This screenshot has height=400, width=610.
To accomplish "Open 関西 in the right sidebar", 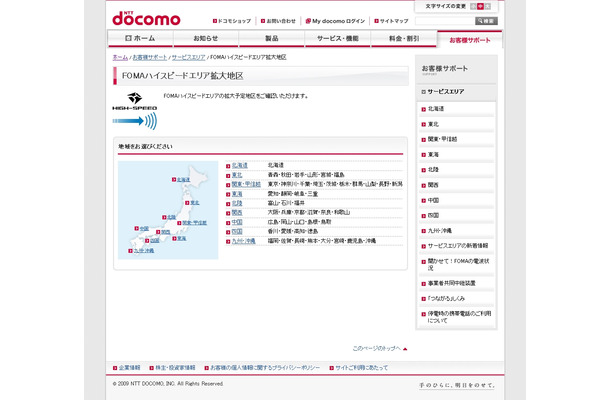I will coord(433,185).
